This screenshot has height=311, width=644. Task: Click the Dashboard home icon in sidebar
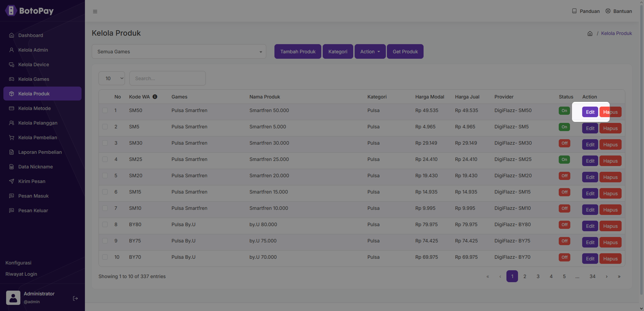[x=12, y=35]
